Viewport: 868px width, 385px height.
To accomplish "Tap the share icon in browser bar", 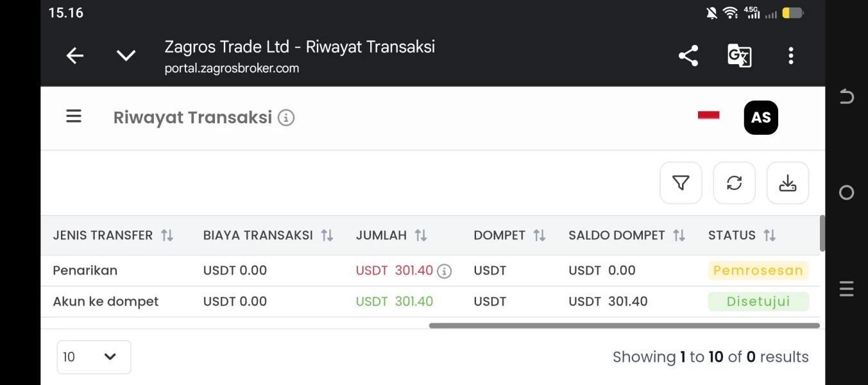I will (x=688, y=56).
